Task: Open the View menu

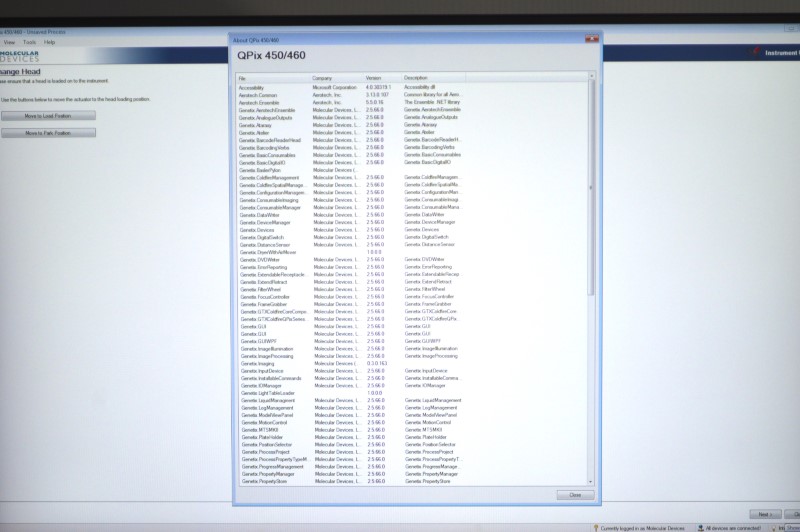Action: [x=9, y=42]
